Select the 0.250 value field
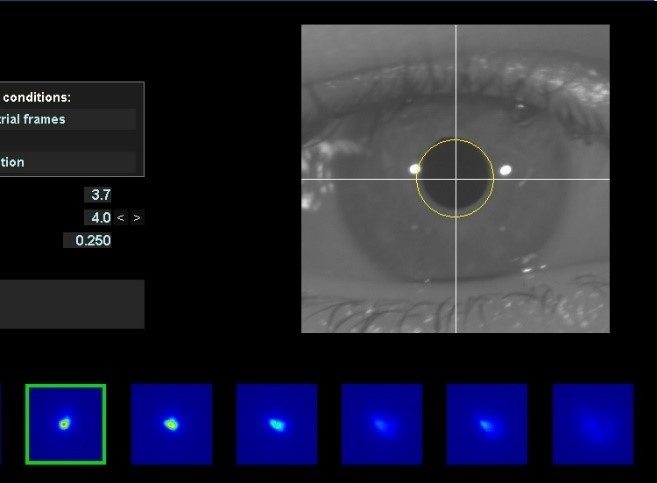This screenshot has width=657, height=483. tap(87, 240)
